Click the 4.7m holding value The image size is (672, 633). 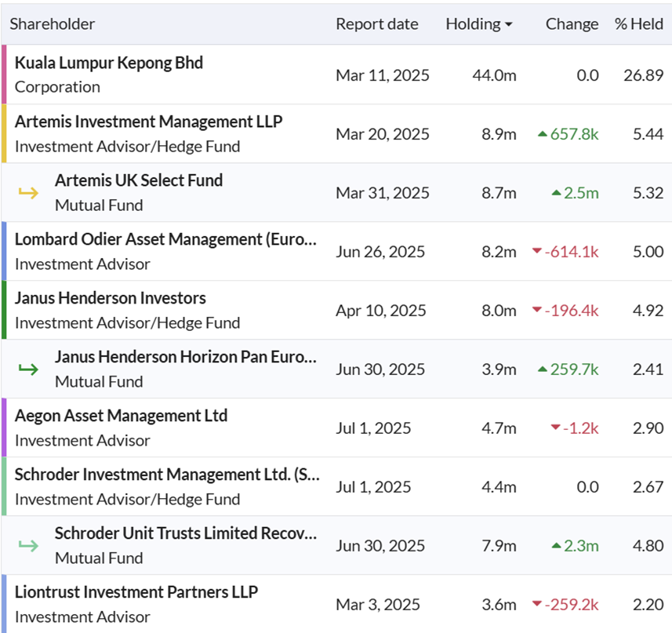[x=499, y=428]
